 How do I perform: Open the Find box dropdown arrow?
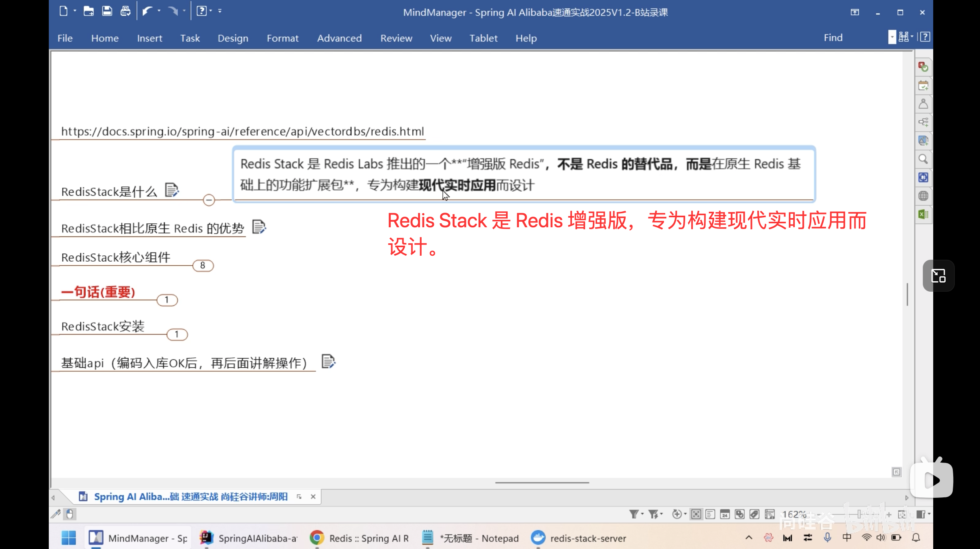click(x=892, y=37)
